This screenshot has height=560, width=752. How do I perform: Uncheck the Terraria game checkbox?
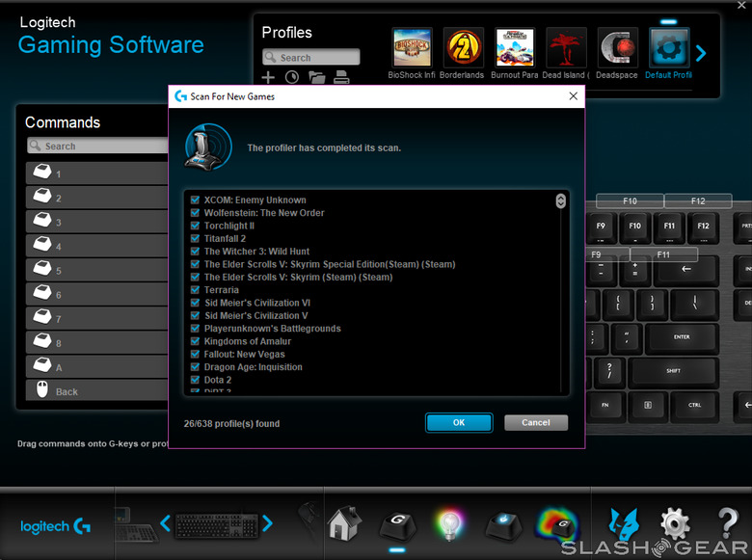coord(195,290)
